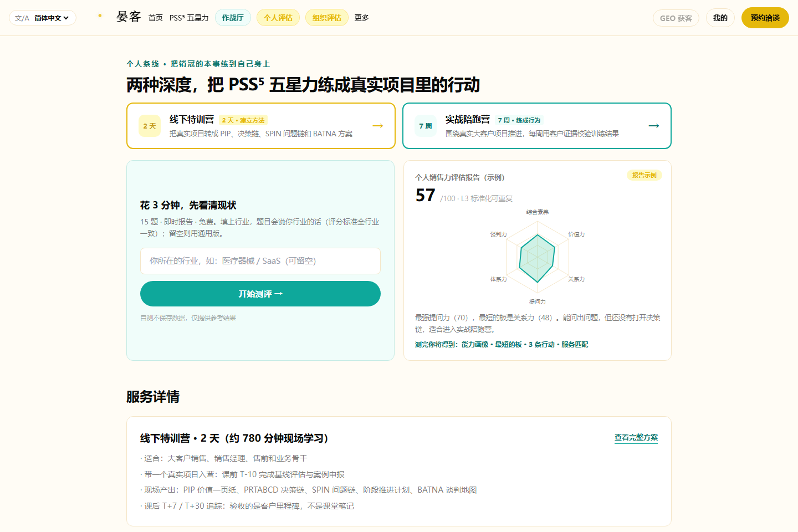Click the 测完你将得到 summary line
Viewport: 798px width, 532px height.
502,345
